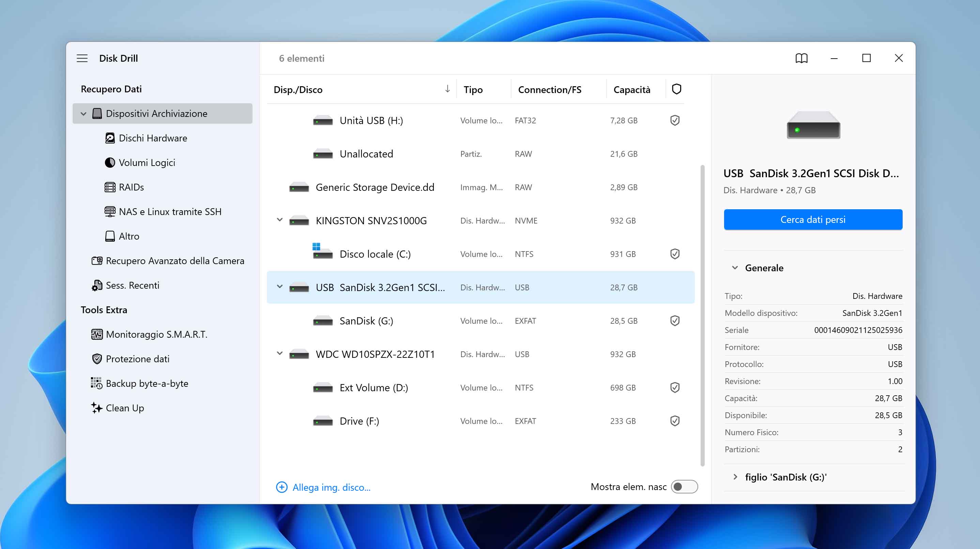Click the 6 elementi count label

pyautogui.click(x=302, y=58)
